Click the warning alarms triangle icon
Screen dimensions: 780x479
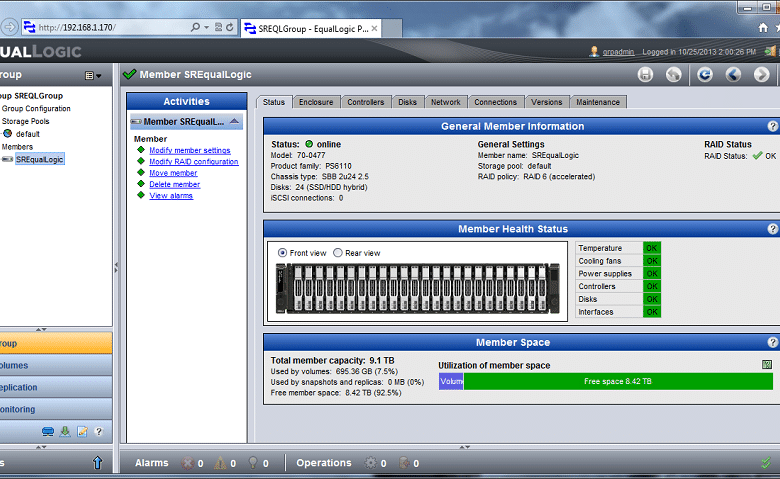click(220, 463)
